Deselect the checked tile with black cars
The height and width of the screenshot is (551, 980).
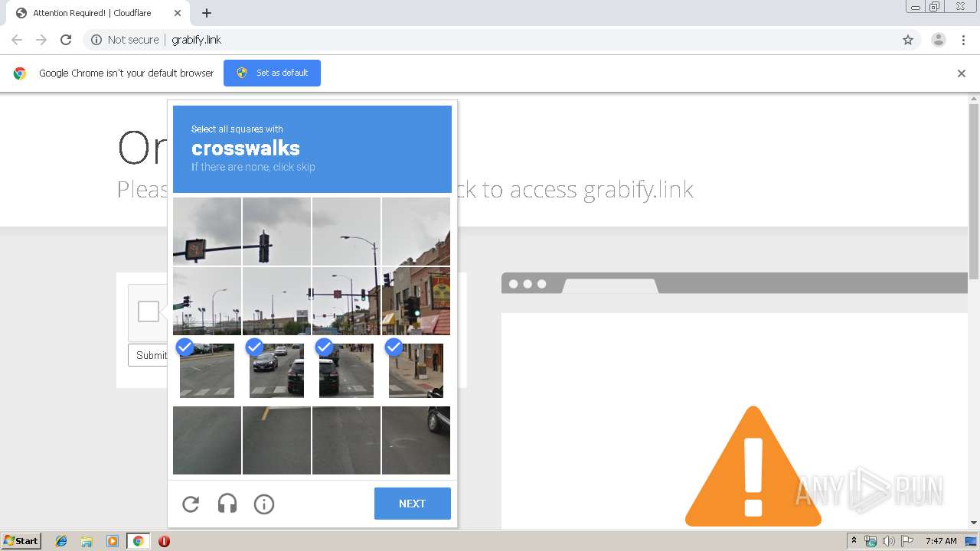pos(276,370)
